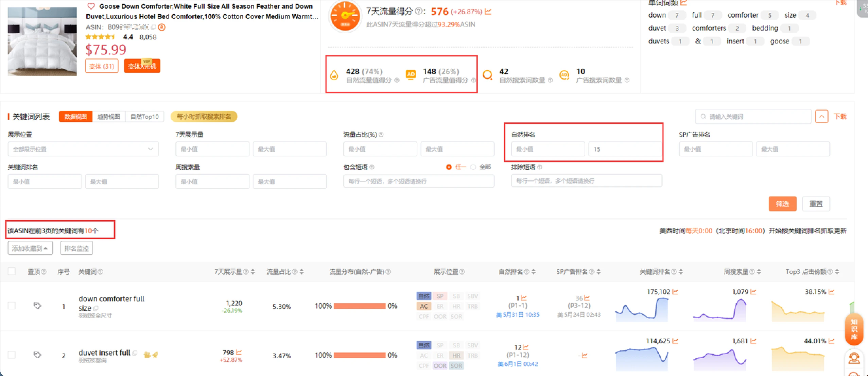This screenshot has width=868, height=376.
Task: Switch to 自然Top10 tab
Action: pos(145,117)
